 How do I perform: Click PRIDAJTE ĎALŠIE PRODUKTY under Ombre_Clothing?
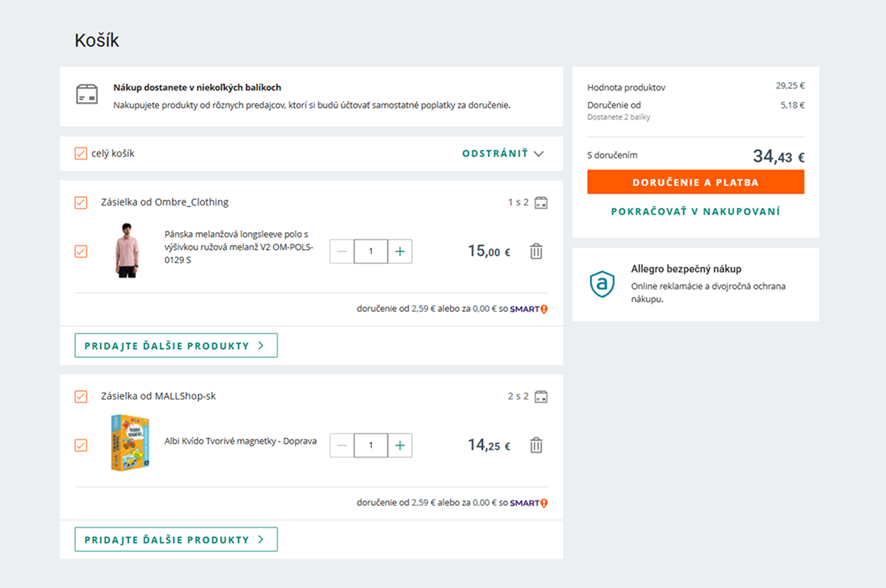point(176,346)
